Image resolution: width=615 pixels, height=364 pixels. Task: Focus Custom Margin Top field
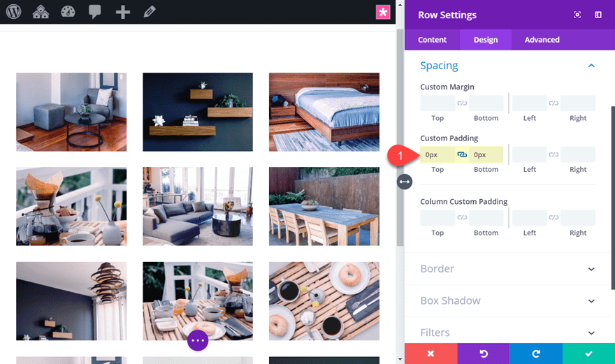(x=437, y=103)
